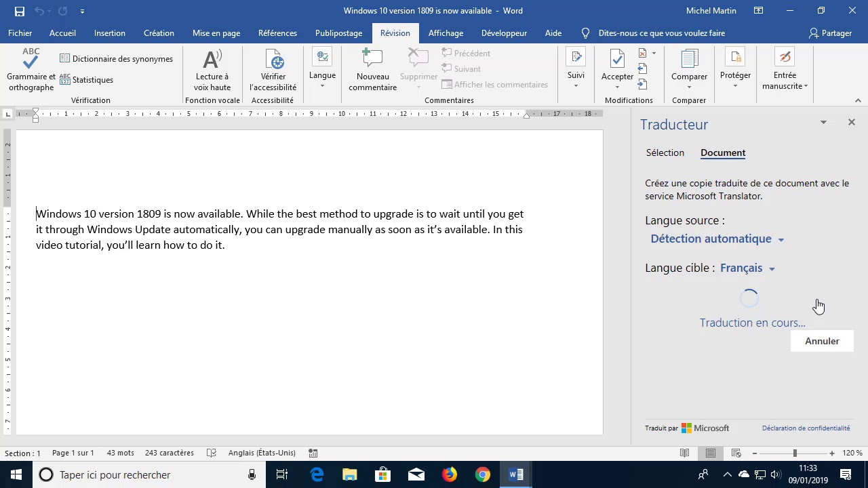Change the Français target language dropdown
868x488 pixels.
click(747, 268)
